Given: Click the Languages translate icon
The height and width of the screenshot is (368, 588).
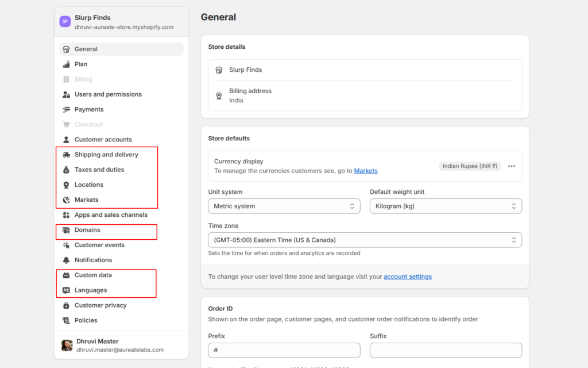Looking at the screenshot, I should coord(67,290).
